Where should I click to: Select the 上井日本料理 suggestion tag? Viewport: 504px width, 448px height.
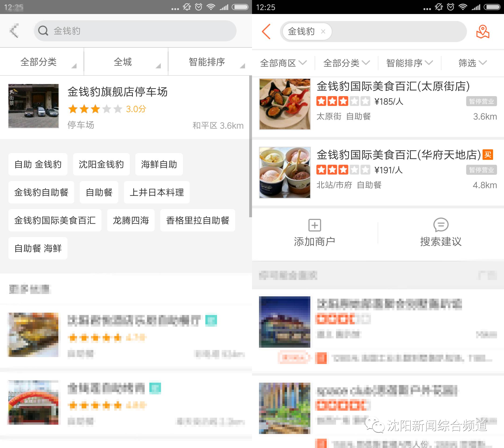point(157,192)
